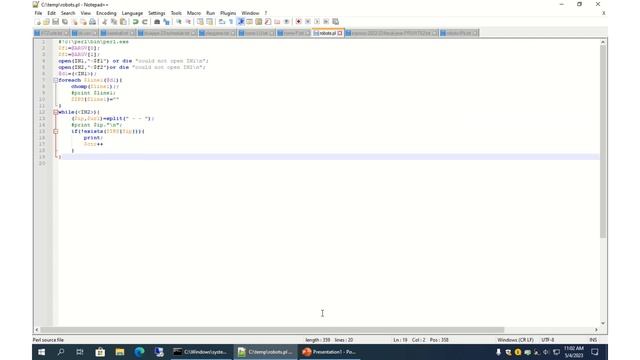Collapse the foreach block fold marker
Viewport: 640px width, 360px height.
point(56,80)
